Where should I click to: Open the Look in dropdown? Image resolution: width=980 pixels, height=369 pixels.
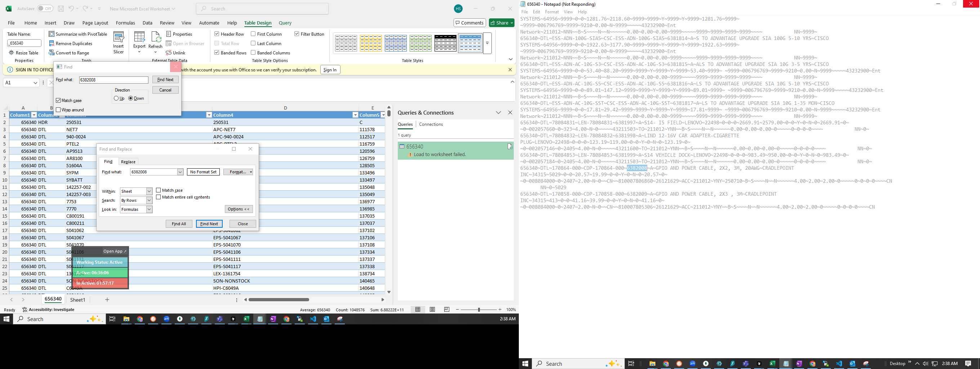[x=149, y=210]
